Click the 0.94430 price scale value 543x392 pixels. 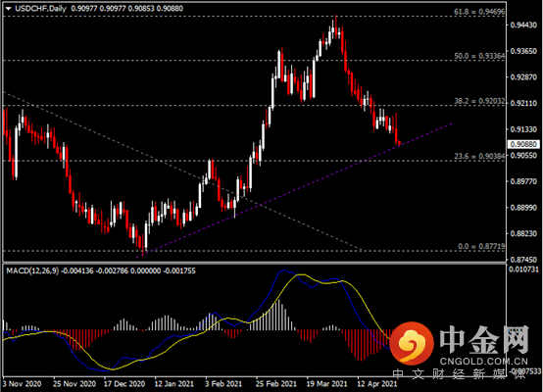pyautogui.click(x=523, y=24)
